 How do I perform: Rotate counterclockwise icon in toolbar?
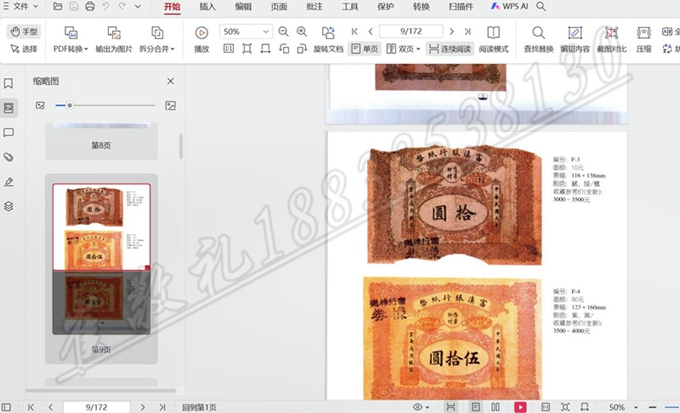point(284,49)
